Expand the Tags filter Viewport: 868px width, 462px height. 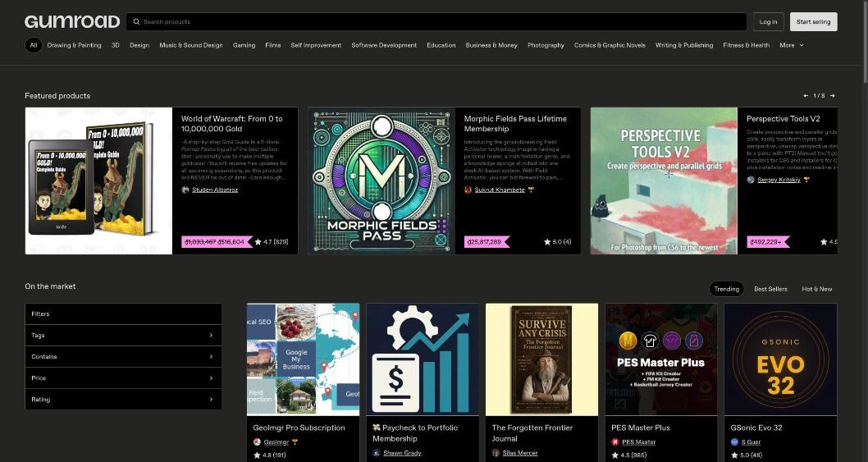pos(123,335)
